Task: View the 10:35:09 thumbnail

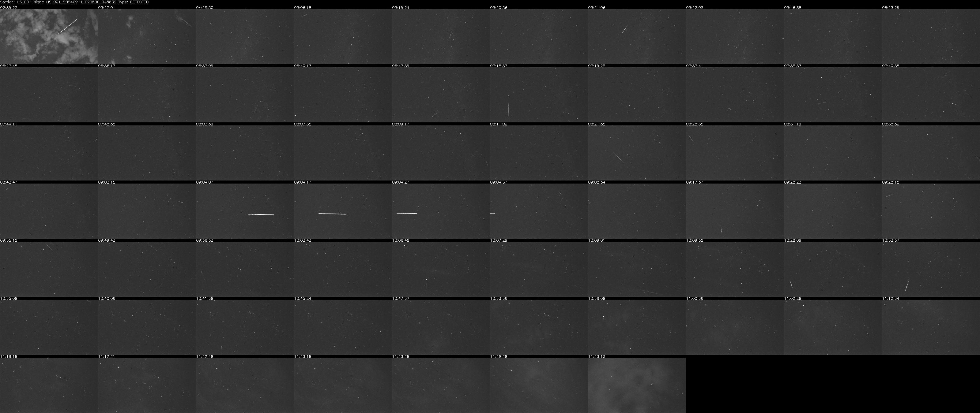Action: pyautogui.click(x=49, y=327)
